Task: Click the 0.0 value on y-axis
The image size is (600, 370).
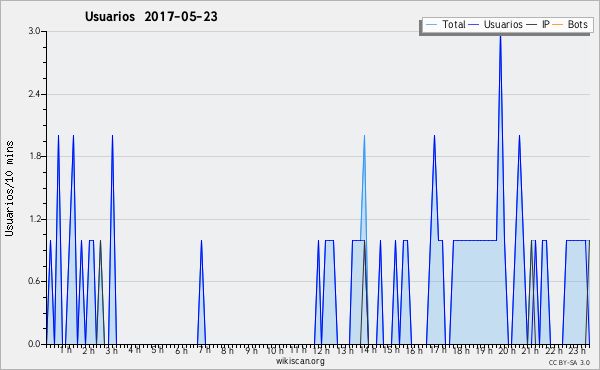Action: [x=34, y=344]
